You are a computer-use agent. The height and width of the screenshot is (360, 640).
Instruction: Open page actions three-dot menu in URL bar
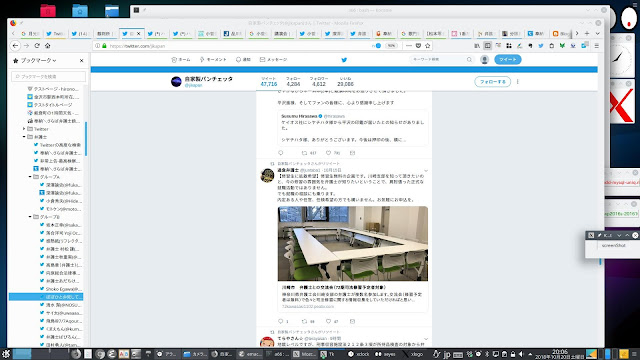409,46
